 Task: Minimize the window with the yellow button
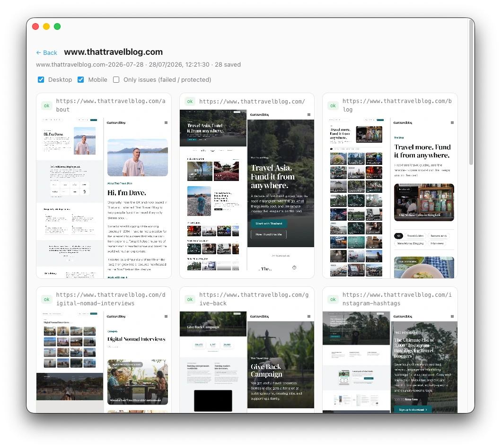coord(46,26)
